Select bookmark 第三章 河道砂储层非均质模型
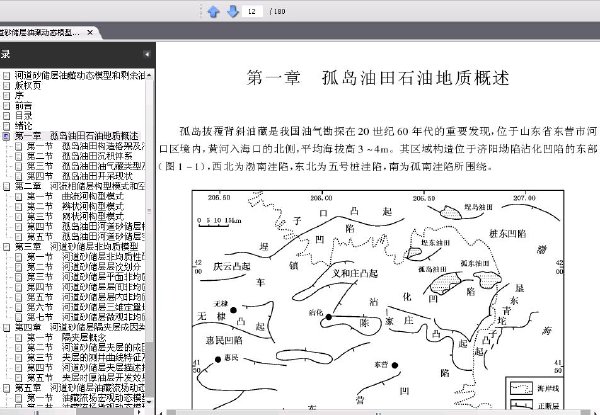 (x=77, y=247)
